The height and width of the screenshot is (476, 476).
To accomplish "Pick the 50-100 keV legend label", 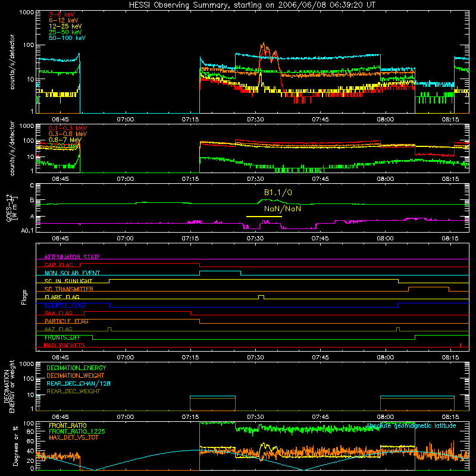I will tap(67, 38).
